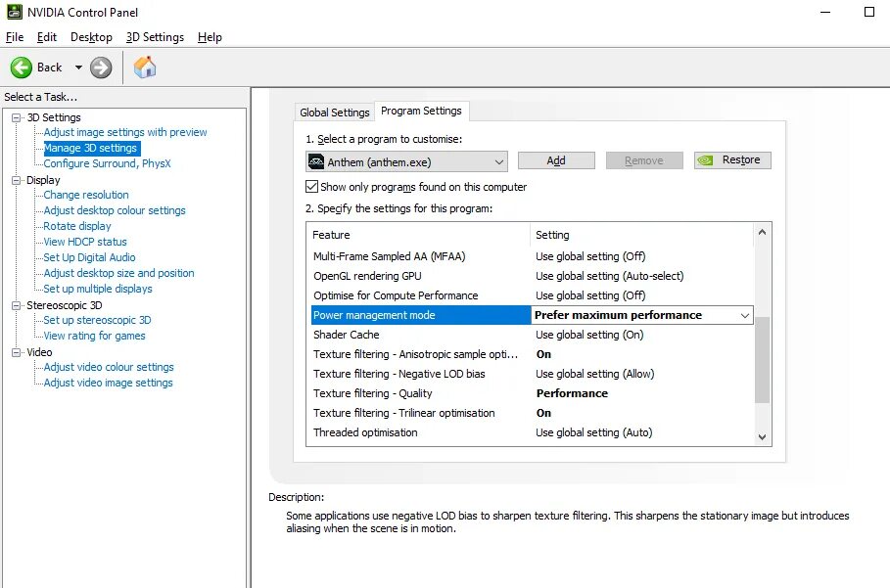Toggle Show only programs found checkbox
The width and height of the screenshot is (890, 588).
point(311,187)
